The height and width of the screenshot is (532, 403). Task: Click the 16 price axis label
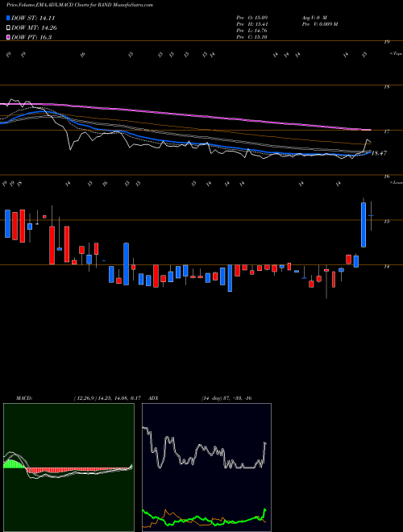386,177
